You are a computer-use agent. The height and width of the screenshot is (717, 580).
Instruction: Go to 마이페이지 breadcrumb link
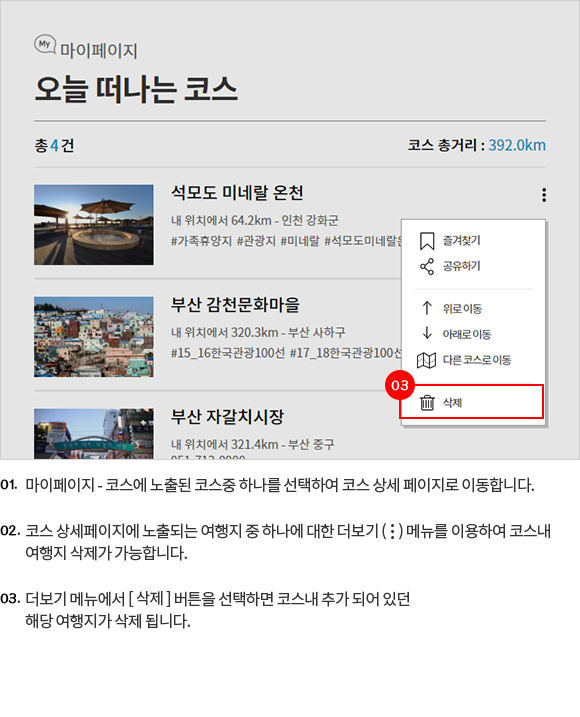pyautogui.click(x=99, y=50)
